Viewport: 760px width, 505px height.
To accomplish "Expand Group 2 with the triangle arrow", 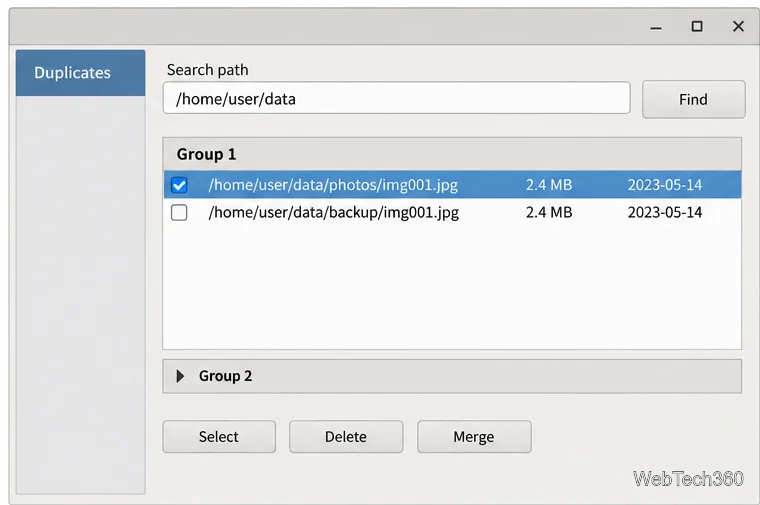I will coord(180,376).
